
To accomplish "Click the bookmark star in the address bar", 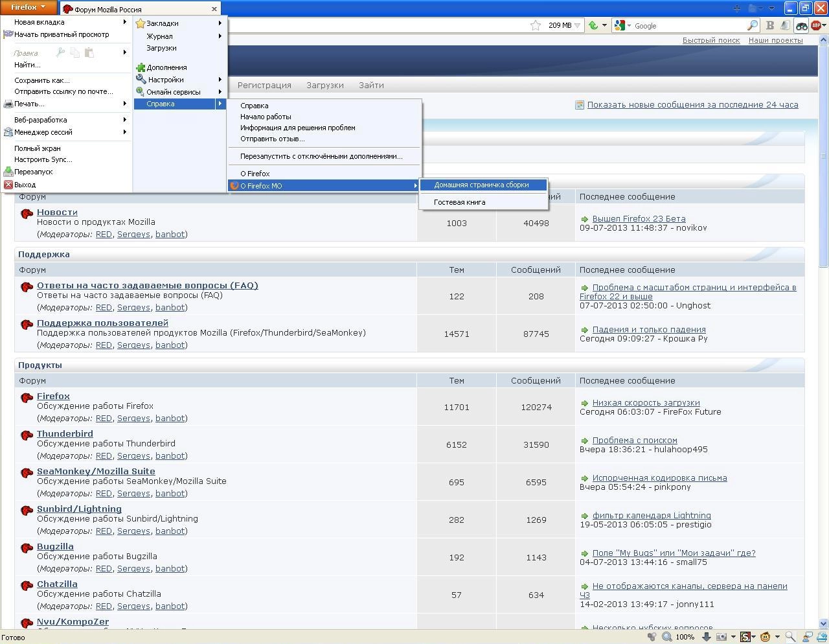I will point(536,25).
